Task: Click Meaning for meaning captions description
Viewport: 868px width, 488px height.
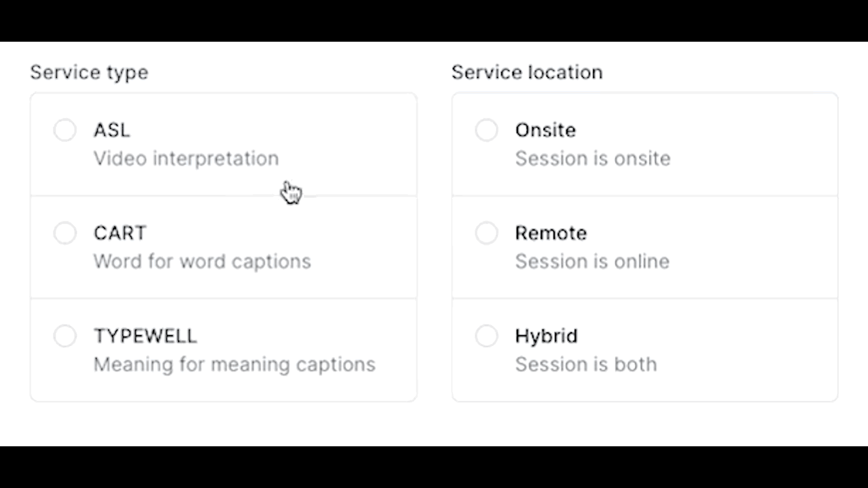Action: point(234,365)
